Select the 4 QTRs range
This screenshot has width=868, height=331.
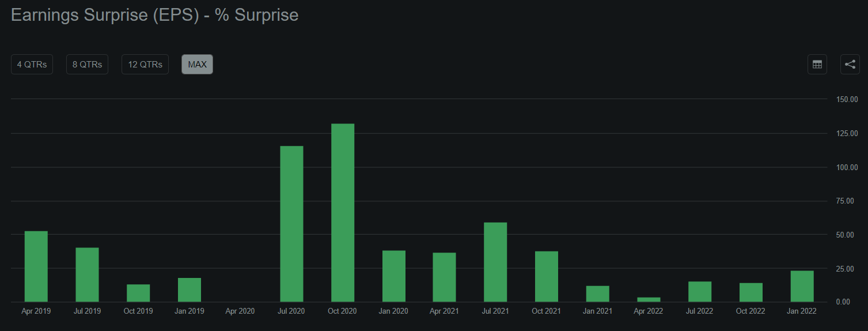point(32,65)
